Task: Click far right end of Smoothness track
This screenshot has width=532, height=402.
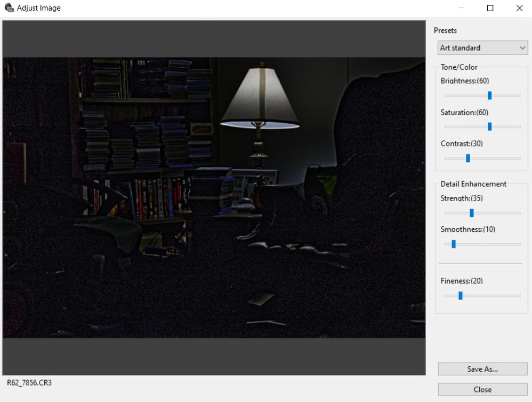Action: pyautogui.click(x=519, y=244)
